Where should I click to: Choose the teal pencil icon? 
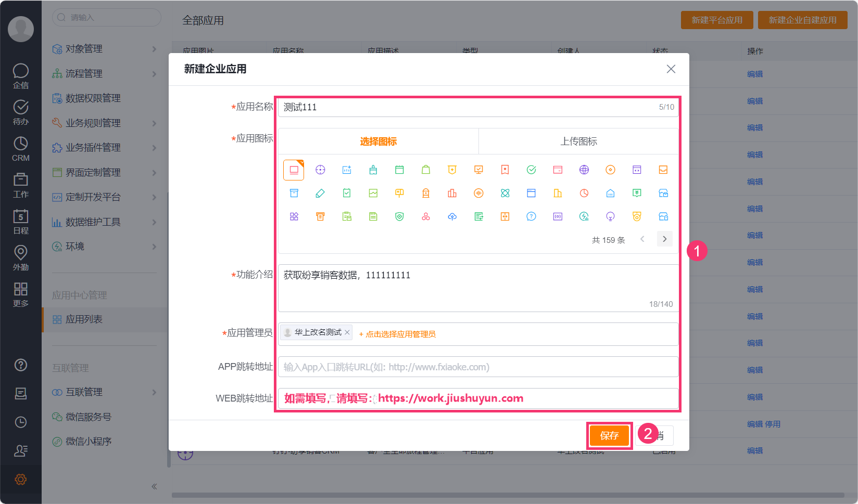point(320,193)
